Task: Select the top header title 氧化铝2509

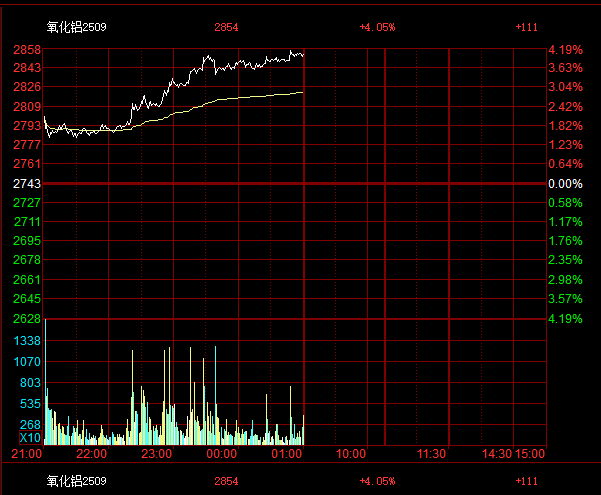Action: pos(76,27)
